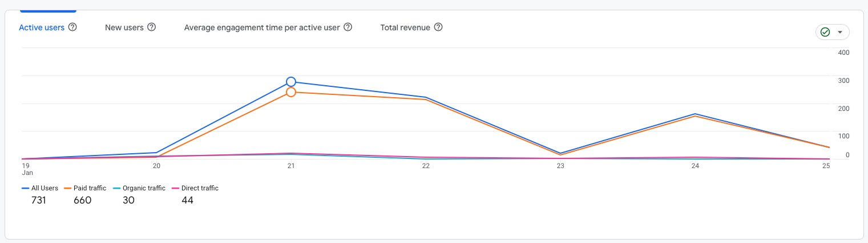This screenshot has height=243, width=868.
Task: Click the help icon beside Active users
Action: pos(72,27)
